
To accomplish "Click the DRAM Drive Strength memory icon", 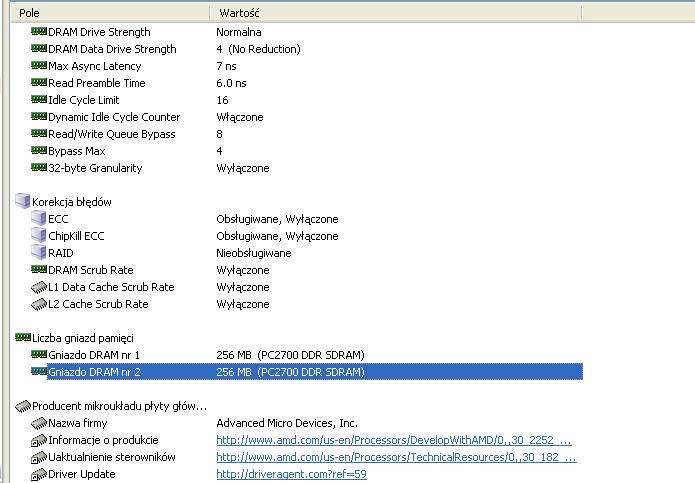I will (x=39, y=31).
